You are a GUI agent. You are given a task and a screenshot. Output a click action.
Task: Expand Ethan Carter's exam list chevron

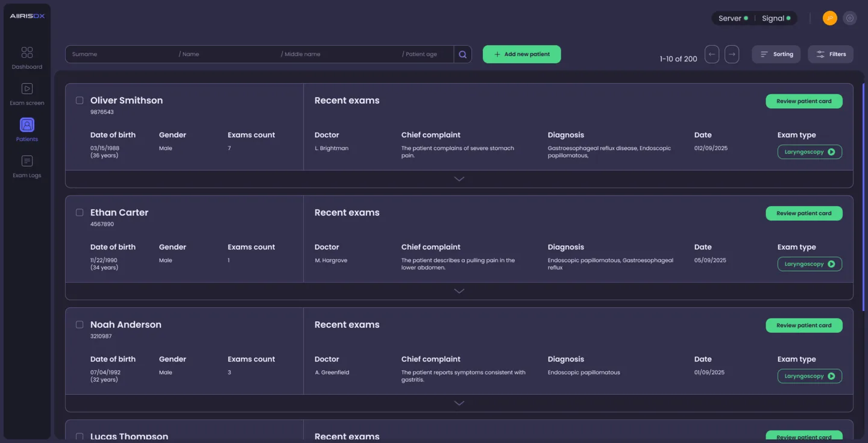click(459, 291)
